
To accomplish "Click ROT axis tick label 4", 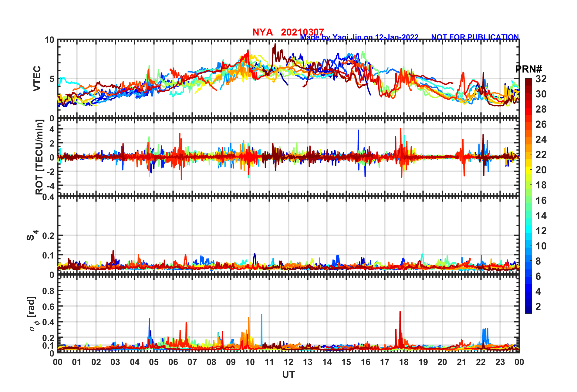I will tap(52, 129).
